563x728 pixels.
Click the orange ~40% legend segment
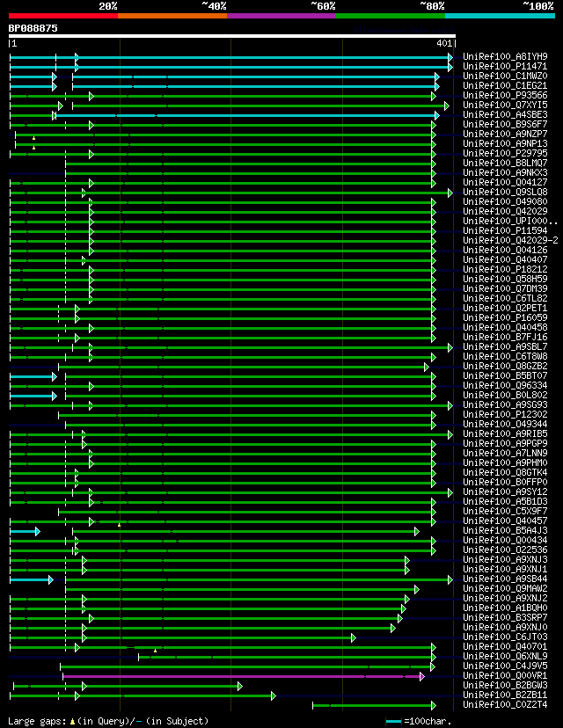pos(172,16)
